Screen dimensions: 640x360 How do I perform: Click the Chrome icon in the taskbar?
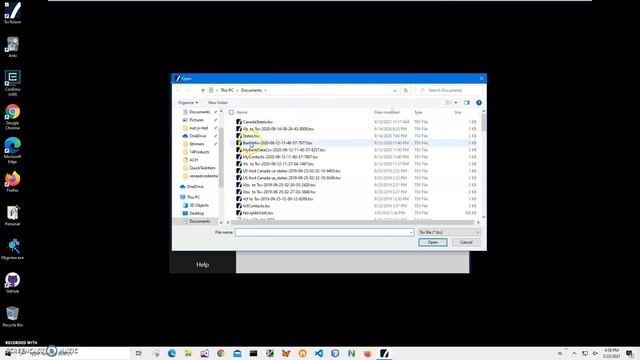[221, 353]
